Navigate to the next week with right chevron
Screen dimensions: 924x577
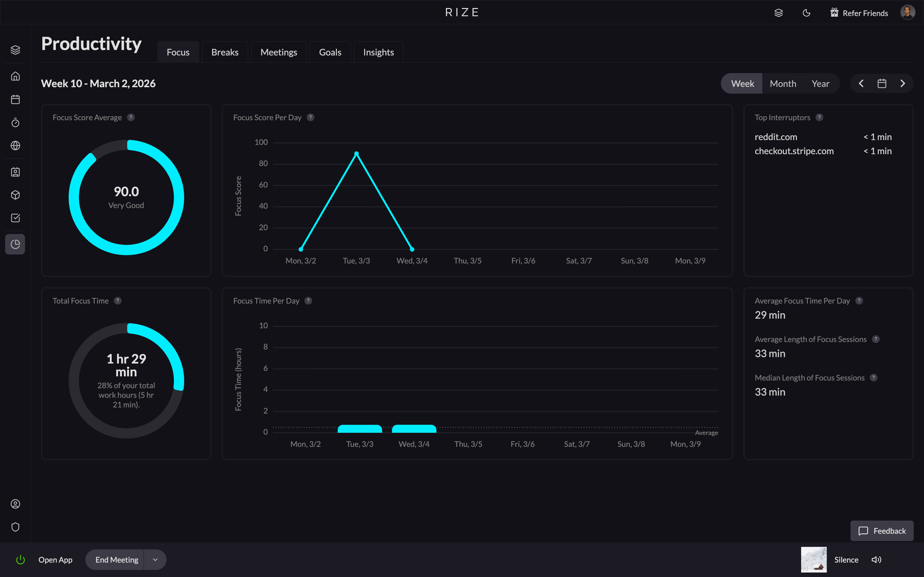903,83
